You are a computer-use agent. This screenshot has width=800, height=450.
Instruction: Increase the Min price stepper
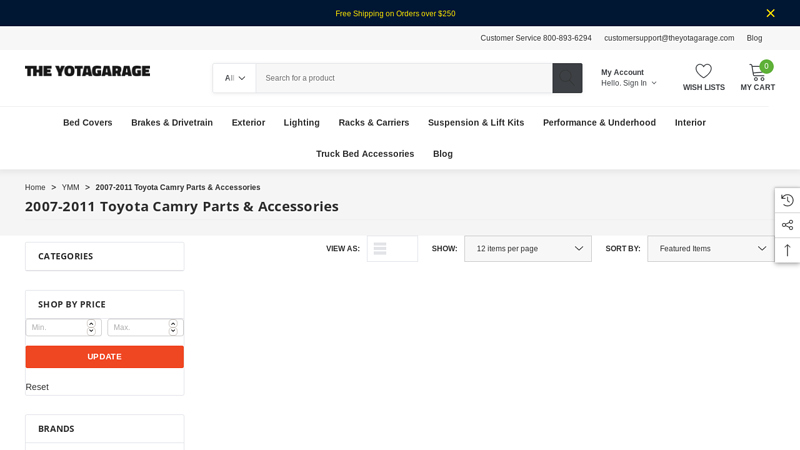pos(91,323)
